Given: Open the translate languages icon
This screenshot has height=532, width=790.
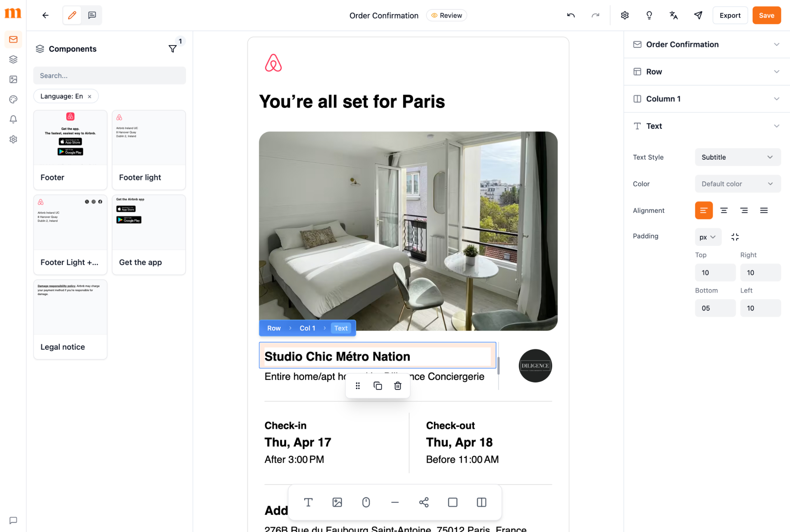Looking at the screenshot, I should (x=673, y=15).
